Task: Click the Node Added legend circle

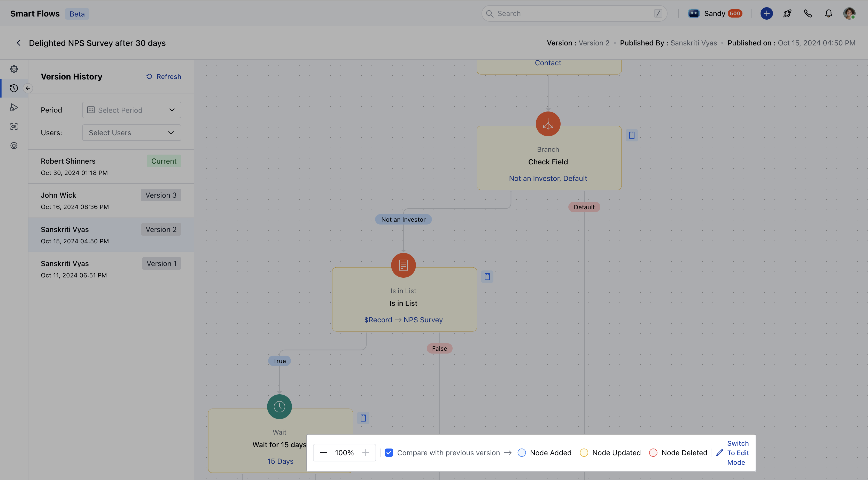Action: coord(521,452)
